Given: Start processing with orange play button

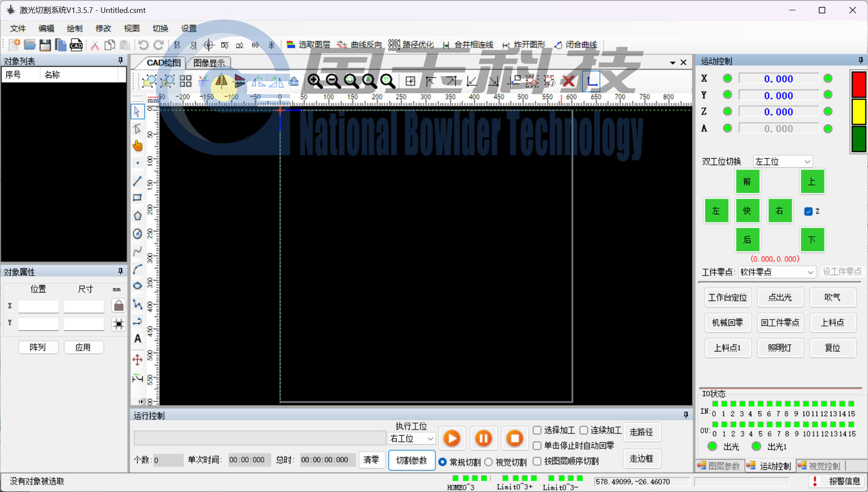Looking at the screenshot, I should point(452,439).
